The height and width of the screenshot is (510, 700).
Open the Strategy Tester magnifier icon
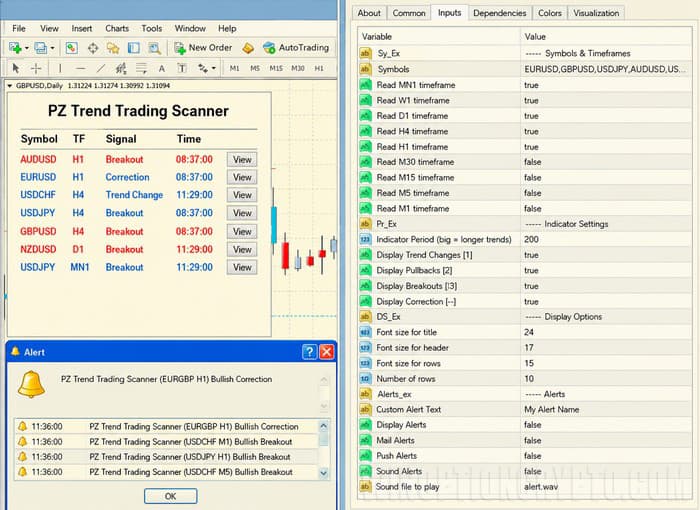pos(154,48)
